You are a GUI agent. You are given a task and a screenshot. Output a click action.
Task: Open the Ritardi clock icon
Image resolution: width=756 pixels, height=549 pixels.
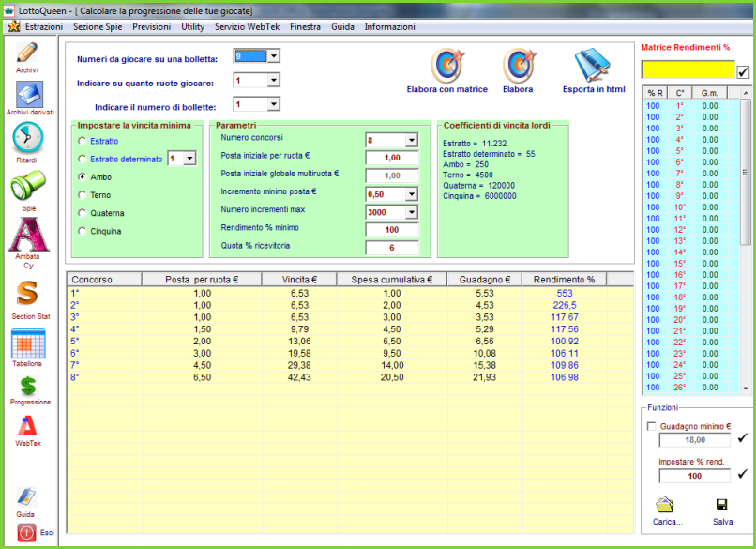27,138
